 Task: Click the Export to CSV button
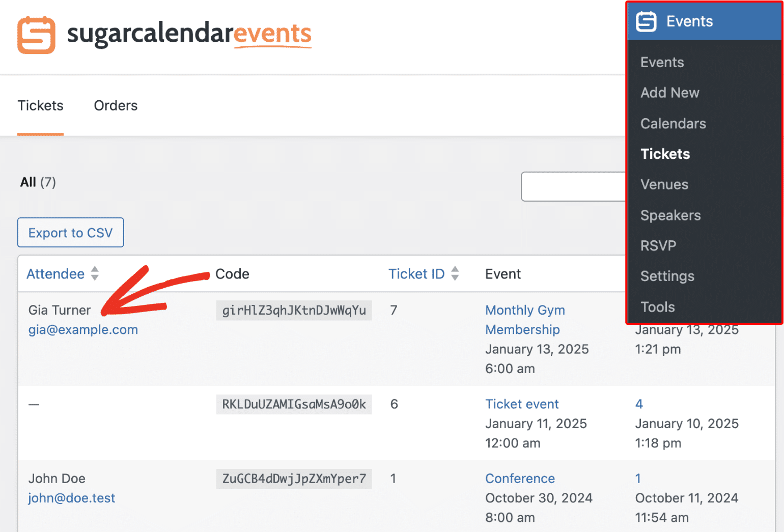[71, 233]
